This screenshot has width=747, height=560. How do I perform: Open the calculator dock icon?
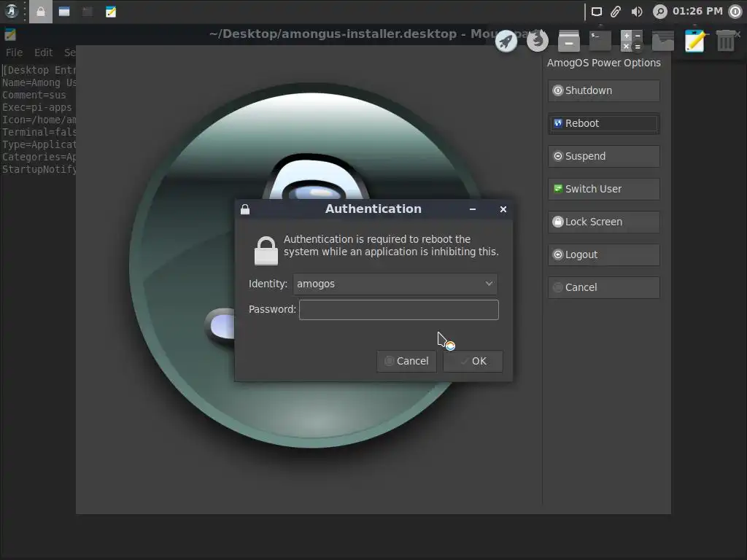632,41
